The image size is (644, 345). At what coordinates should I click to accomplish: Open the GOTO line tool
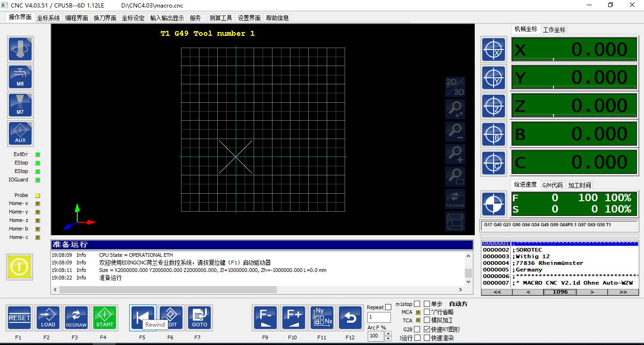coord(199,318)
